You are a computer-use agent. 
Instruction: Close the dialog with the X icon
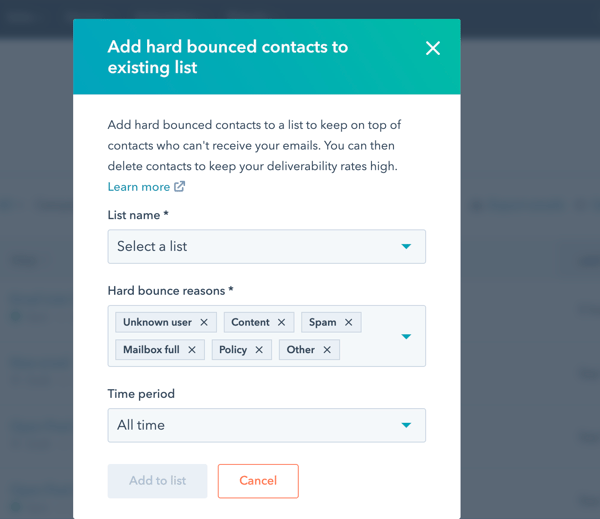click(x=433, y=48)
